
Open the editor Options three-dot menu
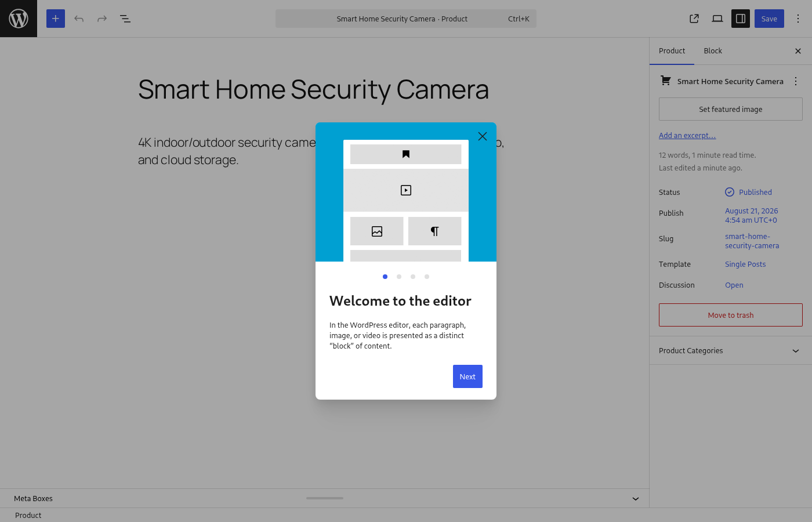pyautogui.click(x=798, y=19)
